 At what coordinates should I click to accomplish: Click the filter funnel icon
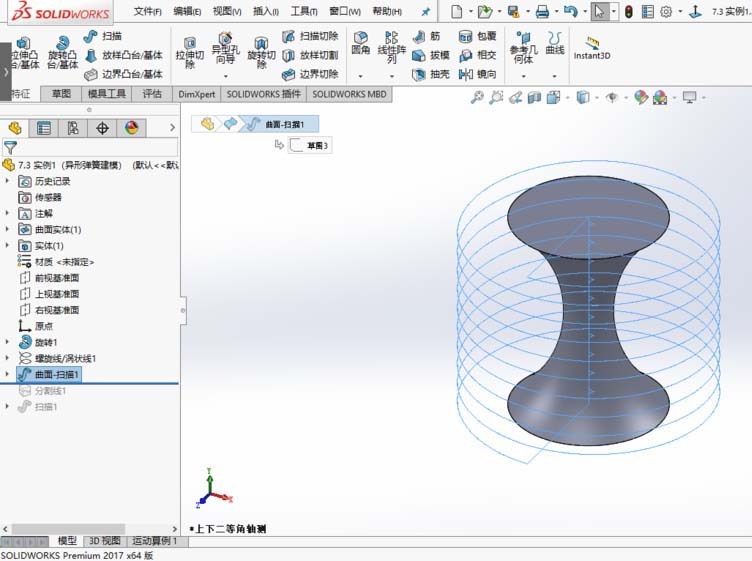click(10, 147)
